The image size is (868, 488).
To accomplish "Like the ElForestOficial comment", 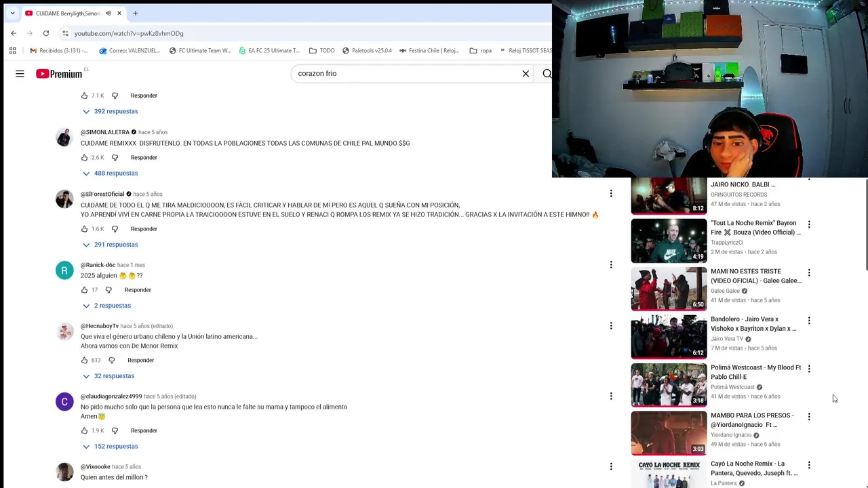I will coord(84,228).
